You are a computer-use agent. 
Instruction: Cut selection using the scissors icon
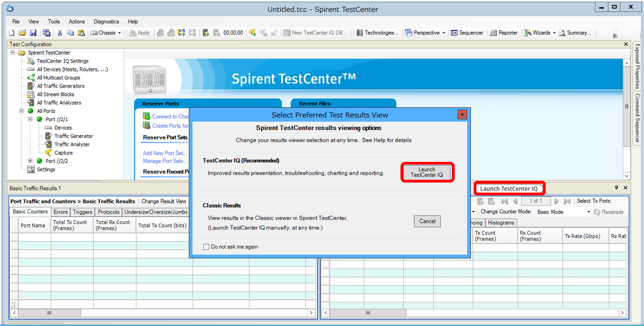[60, 33]
